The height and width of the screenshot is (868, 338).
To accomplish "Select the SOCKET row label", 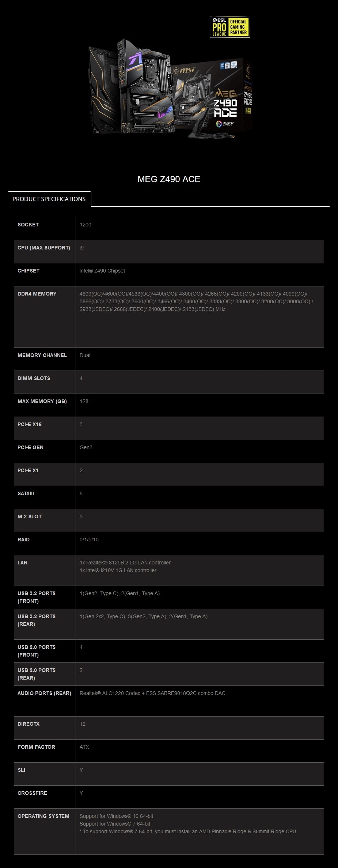I will click(28, 225).
